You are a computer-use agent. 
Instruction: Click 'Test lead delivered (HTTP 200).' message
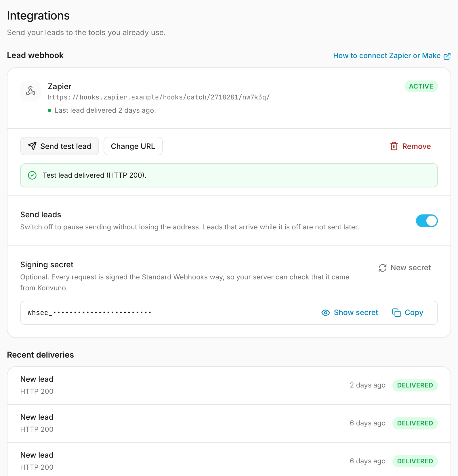point(95,175)
